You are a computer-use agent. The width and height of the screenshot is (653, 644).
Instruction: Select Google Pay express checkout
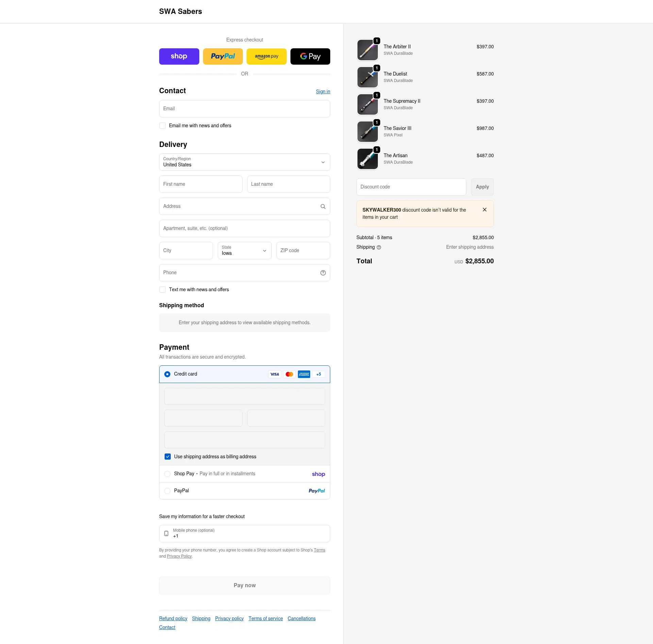[x=310, y=56]
